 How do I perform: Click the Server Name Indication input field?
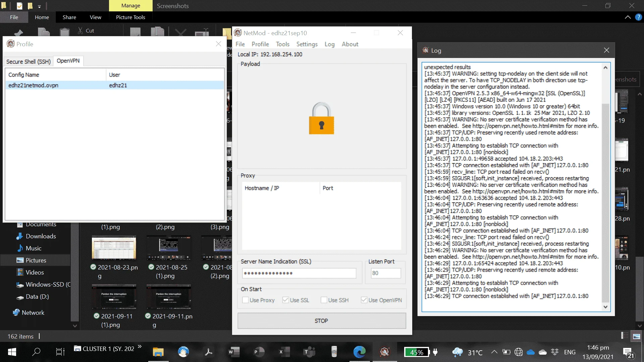click(299, 273)
